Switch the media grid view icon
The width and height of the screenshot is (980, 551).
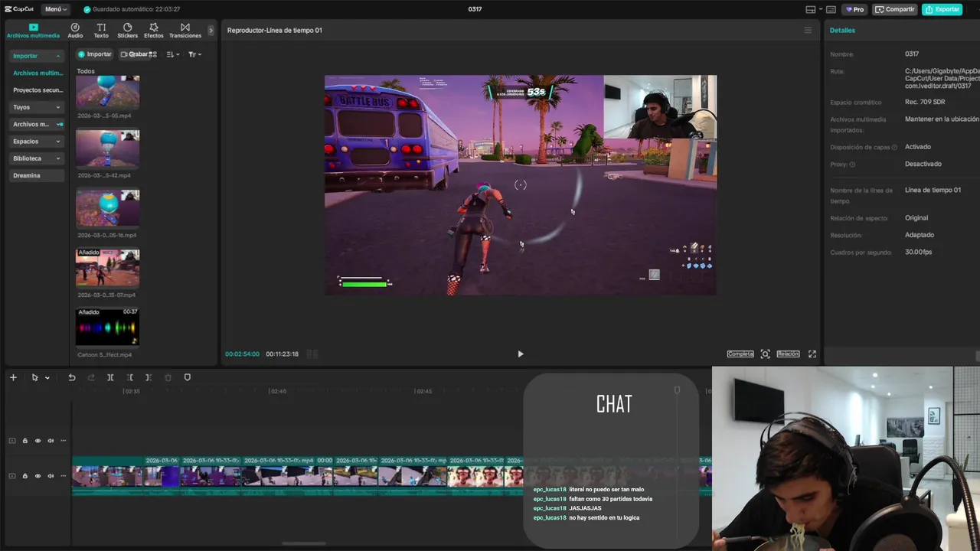click(x=152, y=54)
